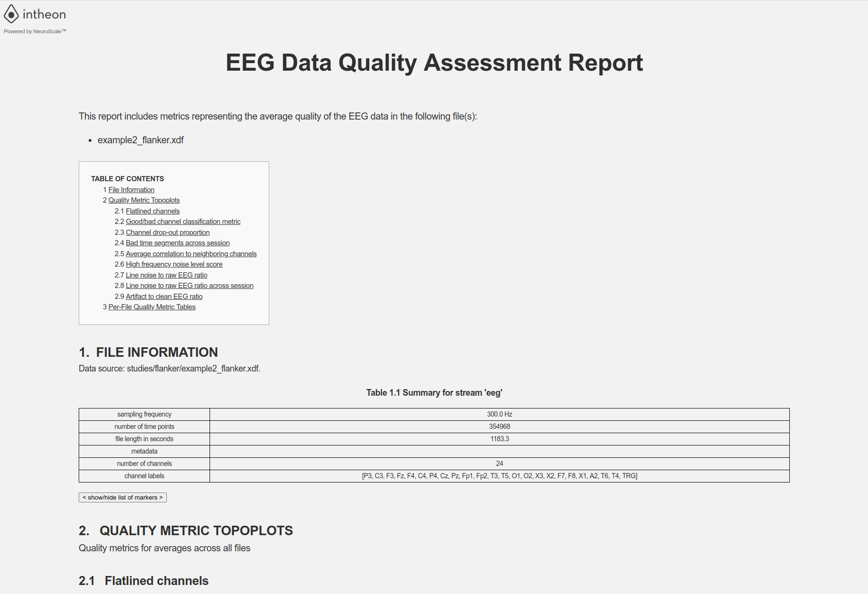Screen dimensions: 868x594
Task: Toggle show/hide list of markers button
Action: point(123,497)
